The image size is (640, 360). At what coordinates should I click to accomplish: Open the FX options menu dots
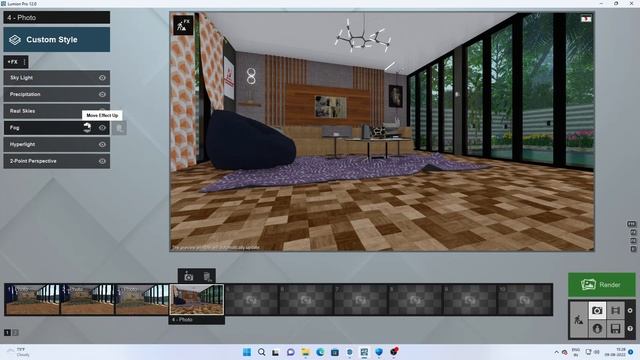(x=24, y=62)
